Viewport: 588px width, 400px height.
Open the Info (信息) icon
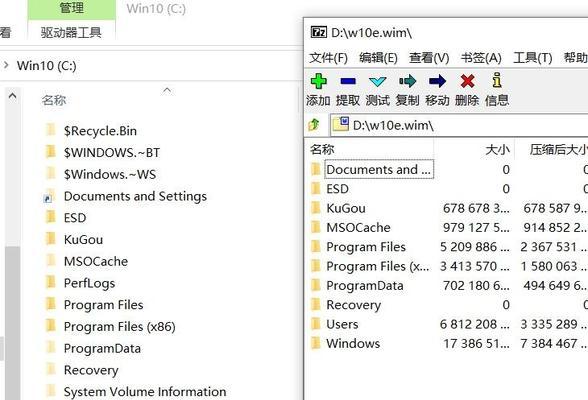497,80
